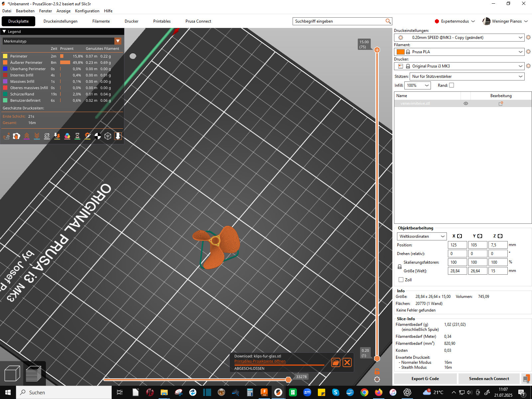Open Expertenmodus mode dropdown
532x399 pixels.
pos(455,21)
